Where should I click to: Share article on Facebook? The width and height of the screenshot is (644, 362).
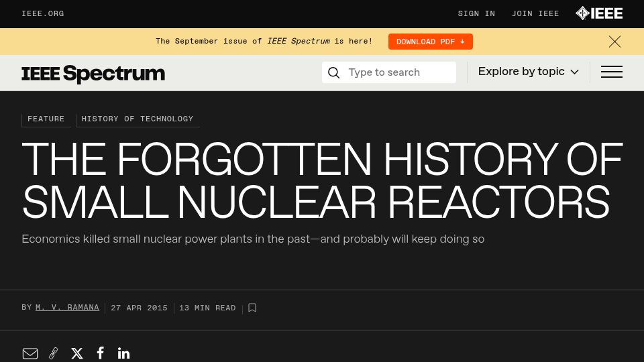pos(100,353)
